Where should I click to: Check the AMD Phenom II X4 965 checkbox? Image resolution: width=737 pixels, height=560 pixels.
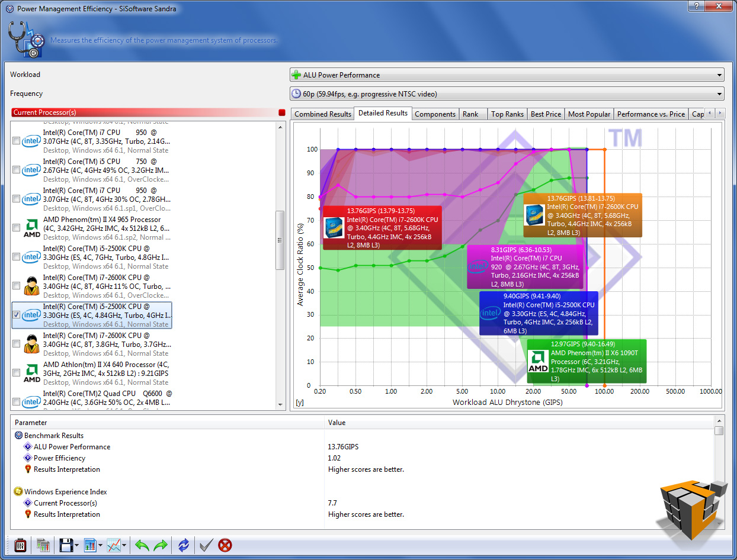(x=16, y=228)
